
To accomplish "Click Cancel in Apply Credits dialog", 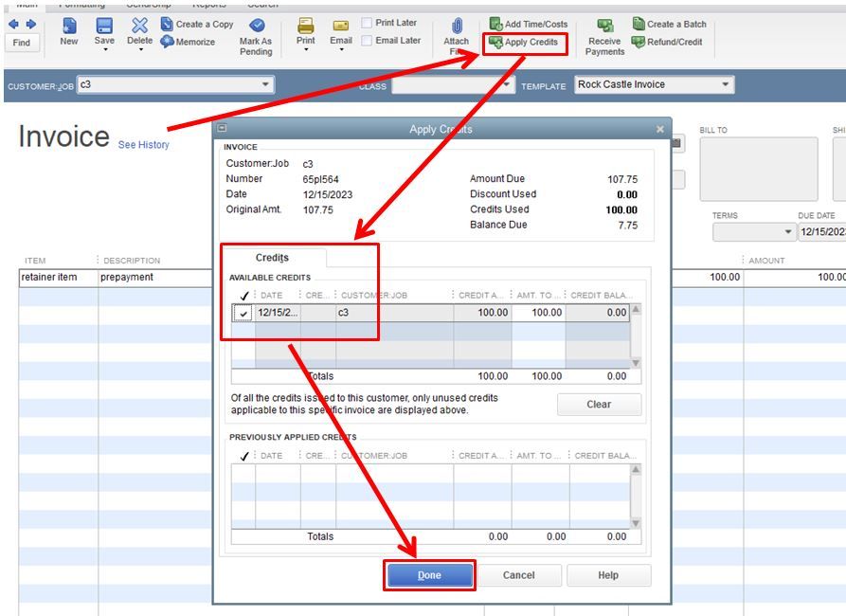I will (x=519, y=575).
